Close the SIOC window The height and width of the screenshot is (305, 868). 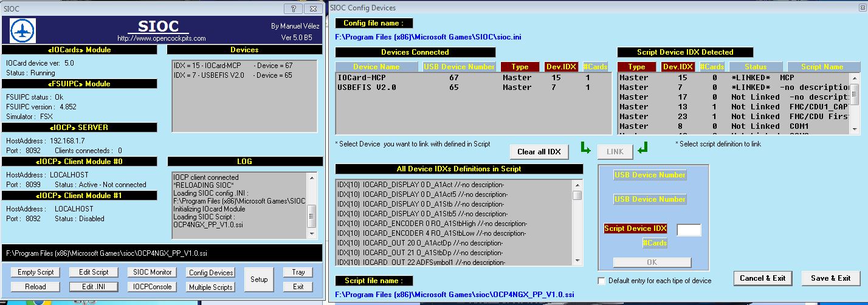point(313,9)
